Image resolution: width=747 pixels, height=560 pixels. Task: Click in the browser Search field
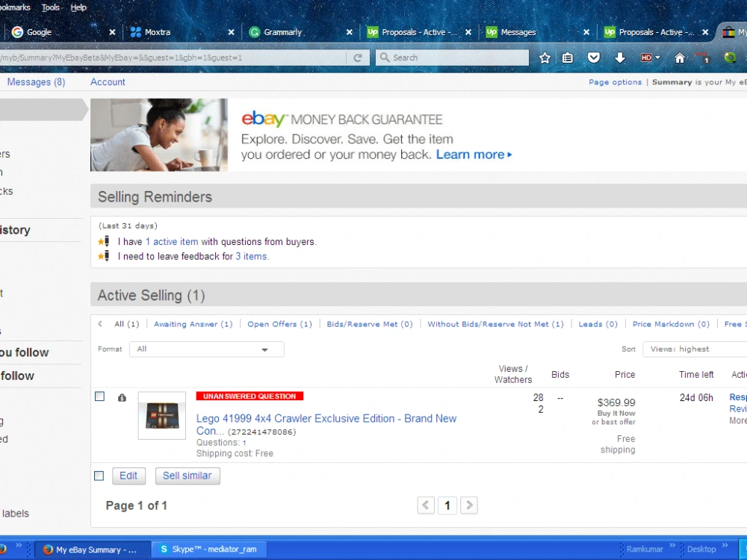tap(452, 57)
